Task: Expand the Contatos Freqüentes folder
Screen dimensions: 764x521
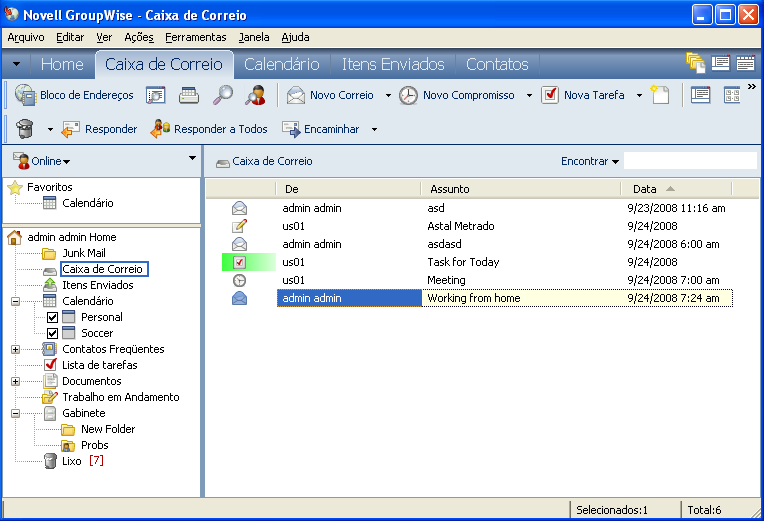Action: click(15, 349)
